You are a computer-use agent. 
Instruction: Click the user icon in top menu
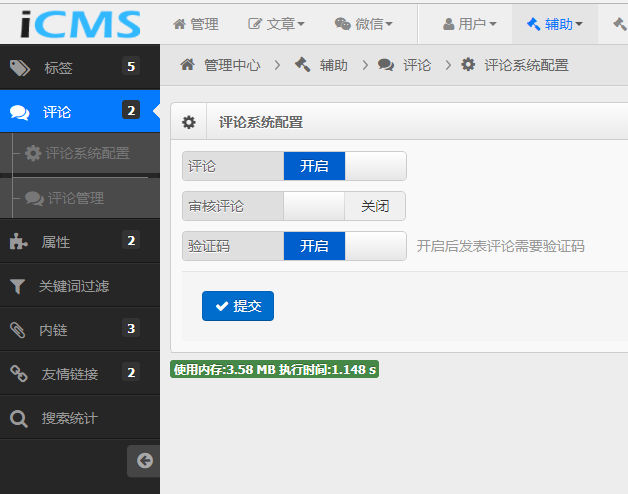click(x=449, y=24)
